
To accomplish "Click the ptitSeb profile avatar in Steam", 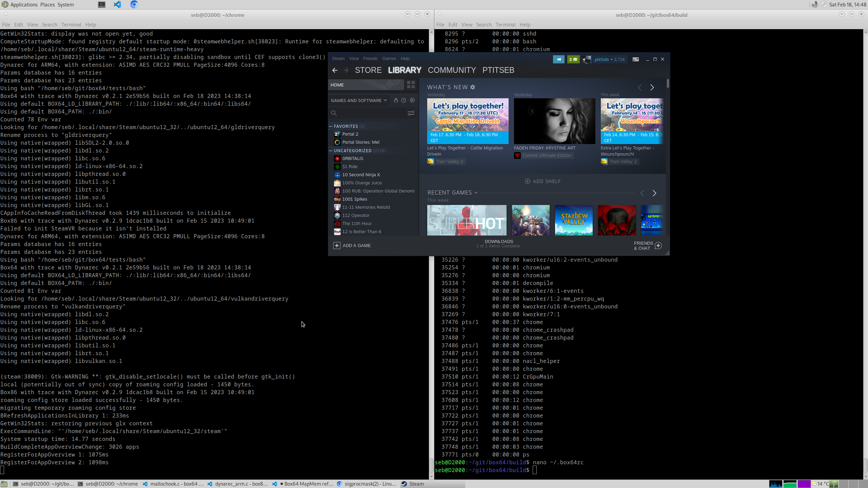I will coord(587,59).
